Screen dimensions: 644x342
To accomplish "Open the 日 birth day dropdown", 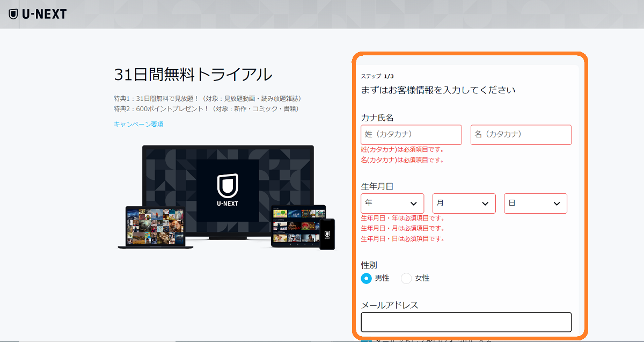I will coord(536,203).
